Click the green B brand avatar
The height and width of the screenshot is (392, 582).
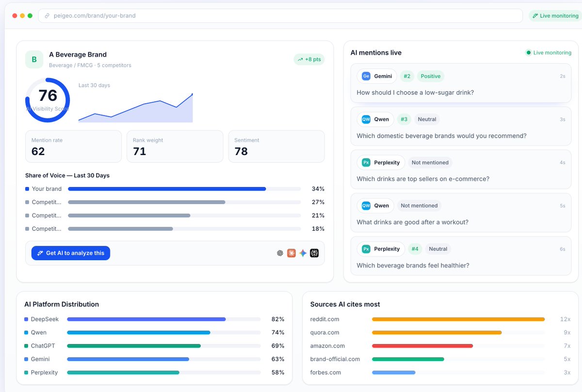pyautogui.click(x=34, y=59)
